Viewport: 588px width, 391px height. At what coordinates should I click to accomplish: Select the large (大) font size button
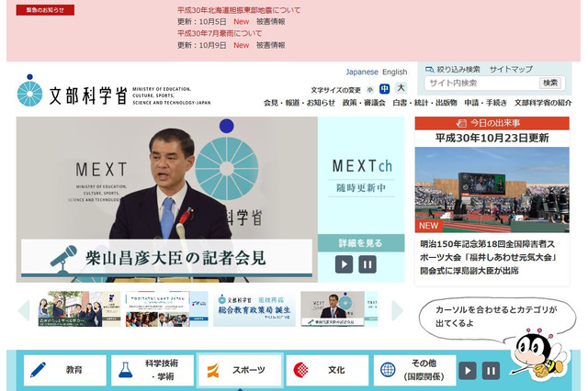pyautogui.click(x=401, y=88)
